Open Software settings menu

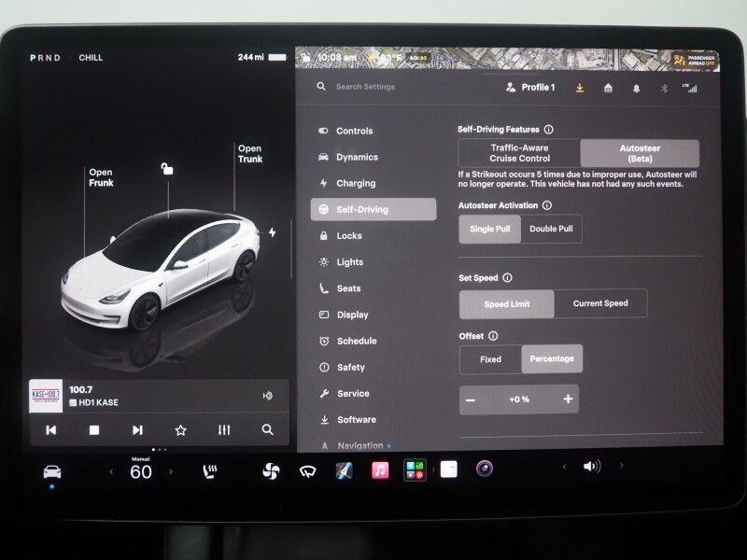373,419
